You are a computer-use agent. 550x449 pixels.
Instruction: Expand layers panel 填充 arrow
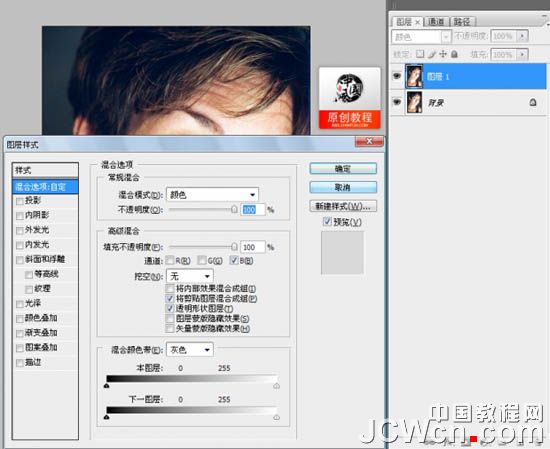tap(523, 54)
